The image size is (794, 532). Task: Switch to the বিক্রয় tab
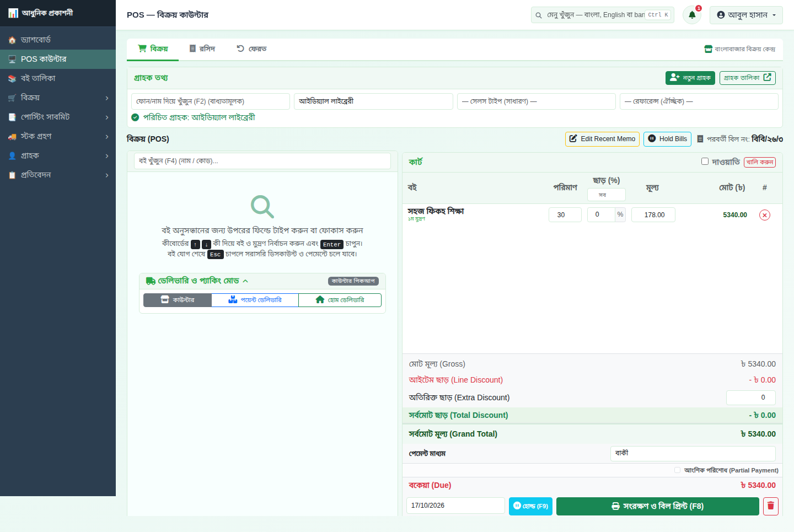(x=153, y=49)
